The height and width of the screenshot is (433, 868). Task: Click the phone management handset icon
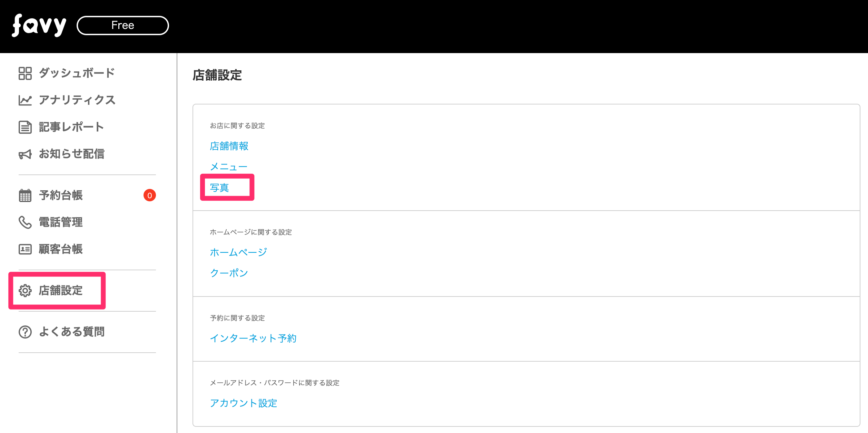point(25,222)
